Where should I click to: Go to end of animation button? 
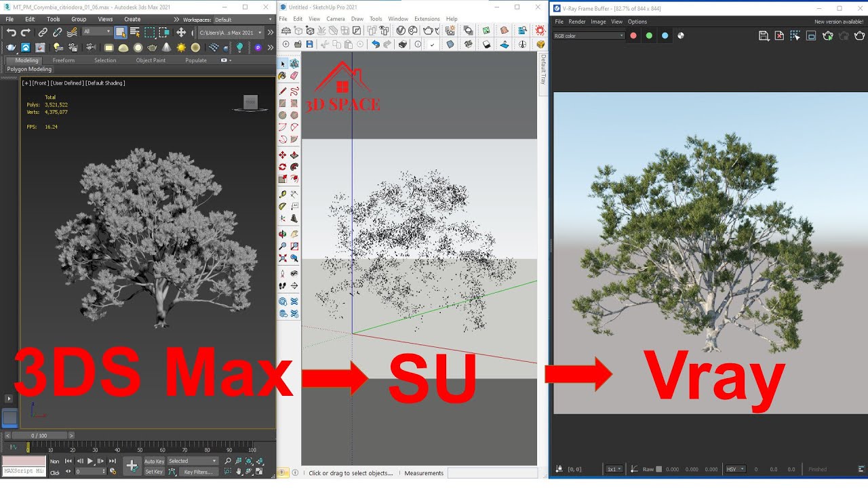click(111, 461)
